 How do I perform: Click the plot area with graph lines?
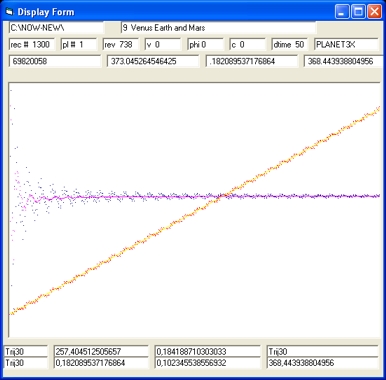(x=194, y=210)
